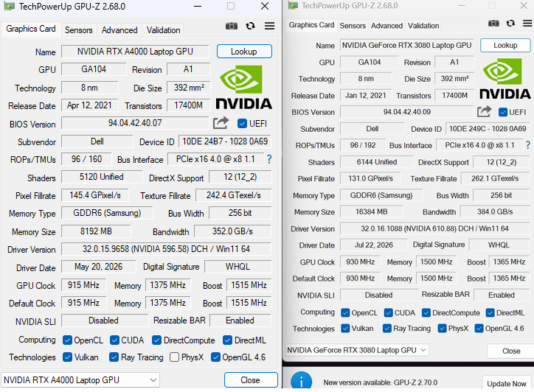Screen dimensions: 534x392
Task: Click NVIDIA logo in RTX 3080 window
Action: point(505,79)
